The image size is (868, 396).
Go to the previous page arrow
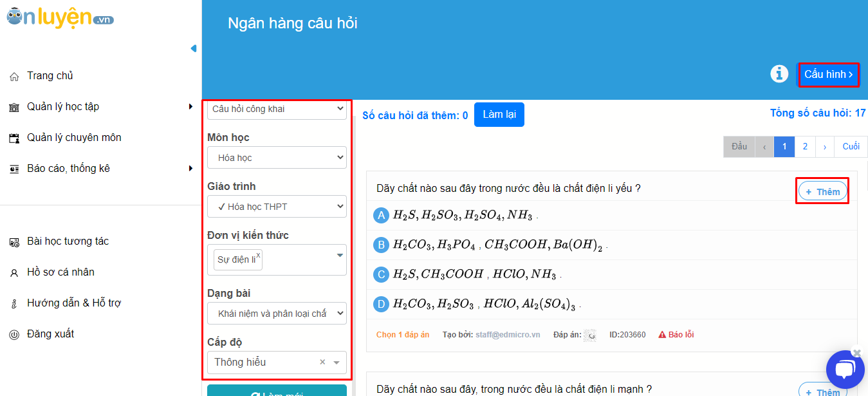764,147
